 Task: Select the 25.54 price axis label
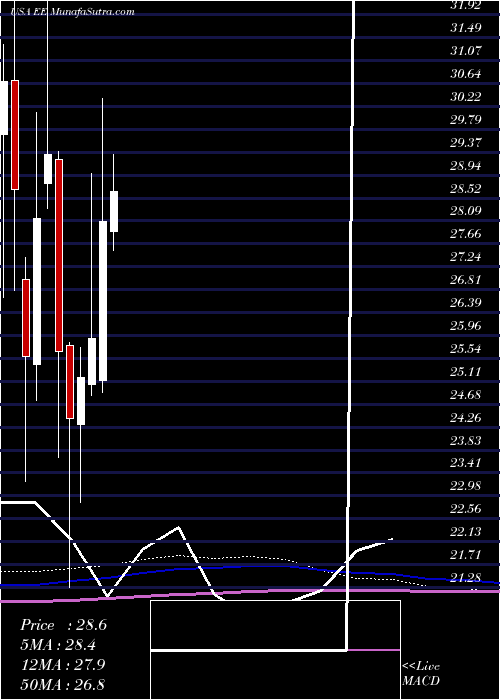tap(466, 349)
